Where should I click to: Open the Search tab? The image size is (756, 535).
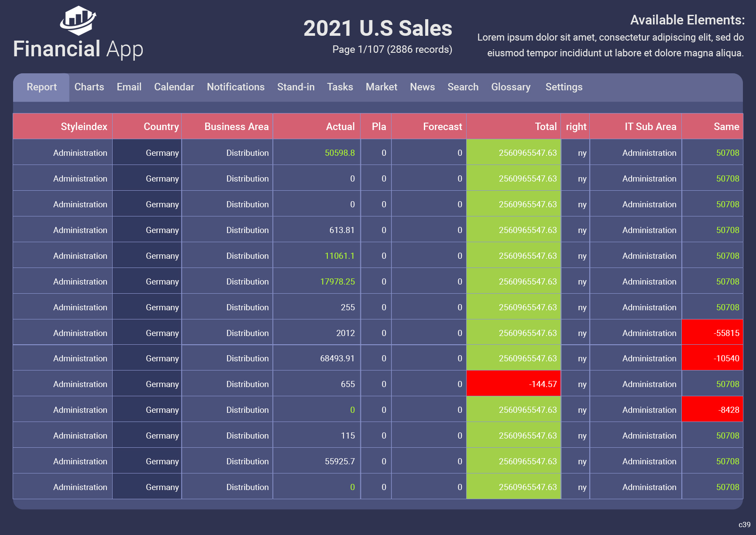462,87
